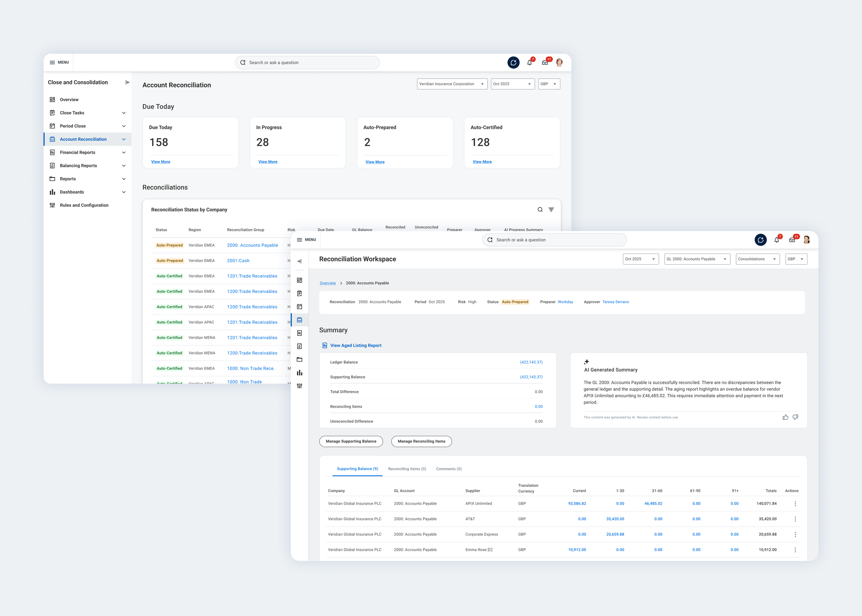Click search field in Reconciliation Workspace

554,240
